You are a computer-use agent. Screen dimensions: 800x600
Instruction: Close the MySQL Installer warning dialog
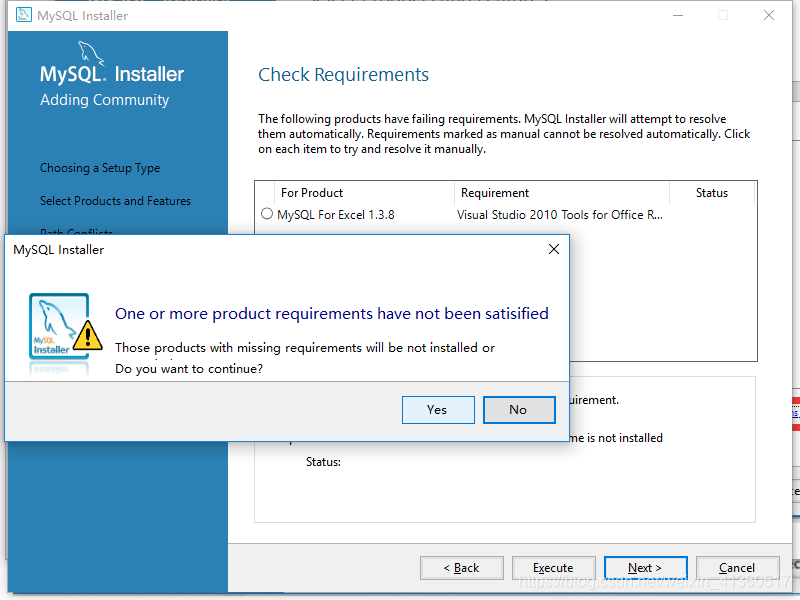(554, 249)
